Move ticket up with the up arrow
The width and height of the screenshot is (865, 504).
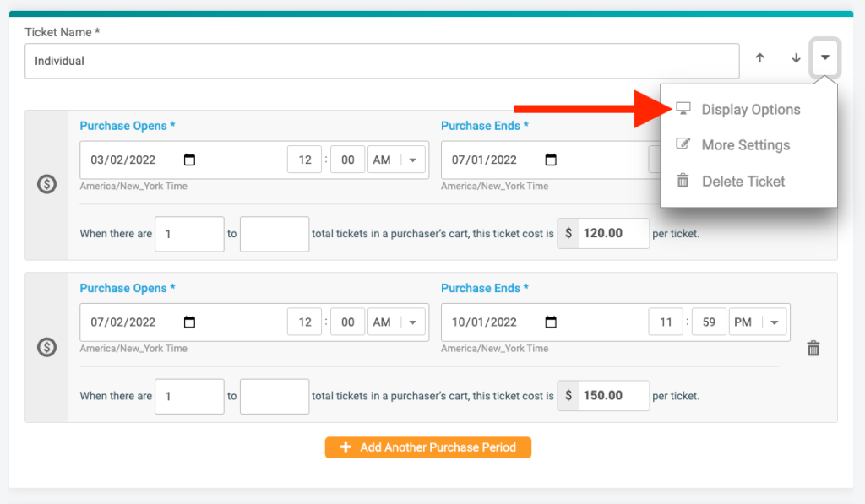[x=759, y=59]
